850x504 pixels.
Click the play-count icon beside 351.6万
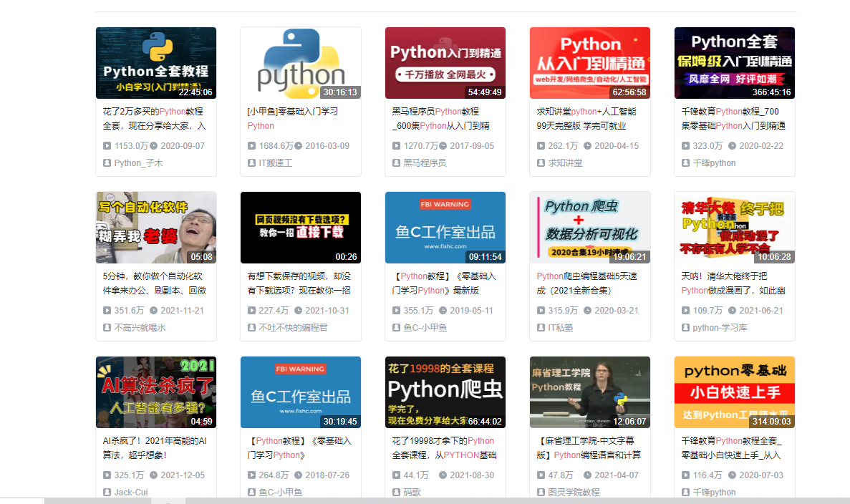pos(107,311)
